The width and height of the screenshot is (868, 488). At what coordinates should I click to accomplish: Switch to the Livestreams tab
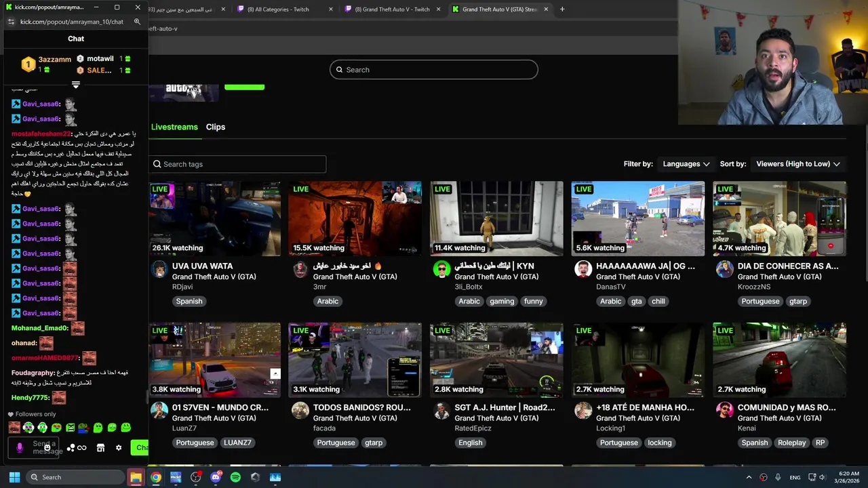[x=174, y=127]
